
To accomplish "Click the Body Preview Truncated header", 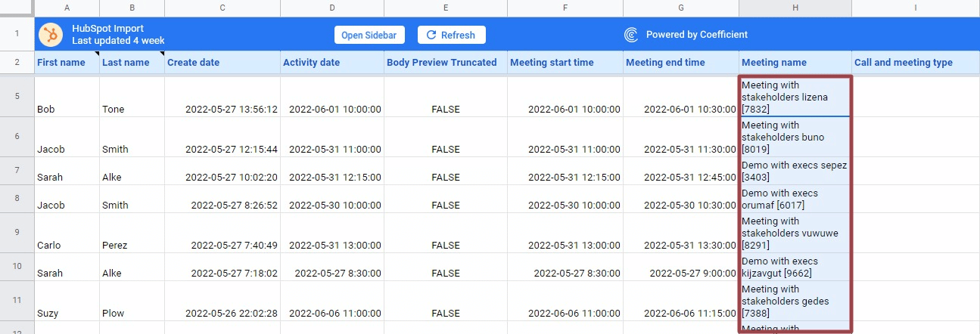I will coord(445,63).
